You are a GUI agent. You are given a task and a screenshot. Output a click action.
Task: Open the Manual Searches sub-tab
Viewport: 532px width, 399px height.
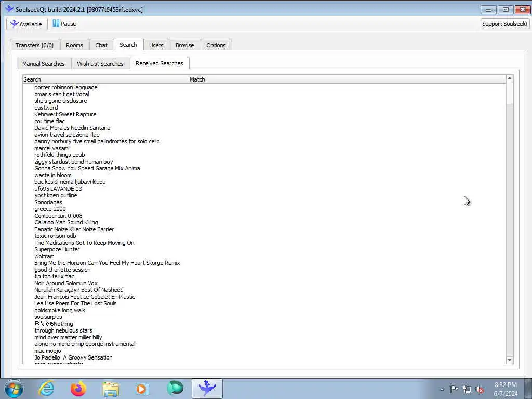pyautogui.click(x=44, y=64)
